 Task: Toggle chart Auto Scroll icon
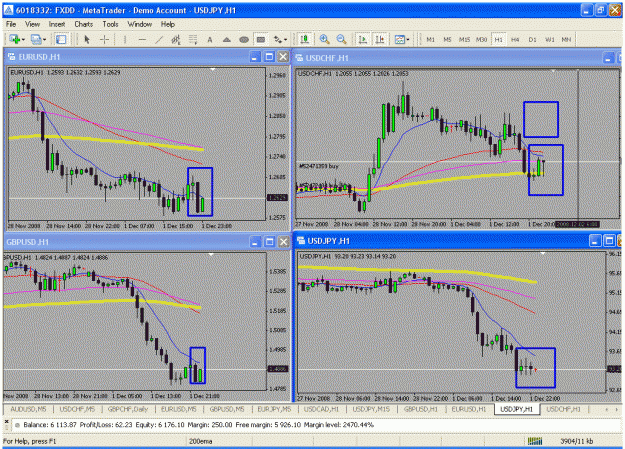362,39
